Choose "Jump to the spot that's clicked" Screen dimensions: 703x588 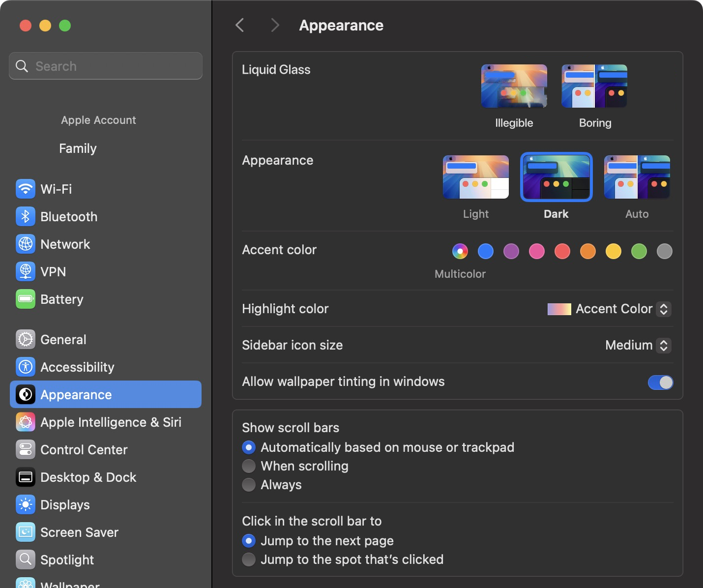249,559
